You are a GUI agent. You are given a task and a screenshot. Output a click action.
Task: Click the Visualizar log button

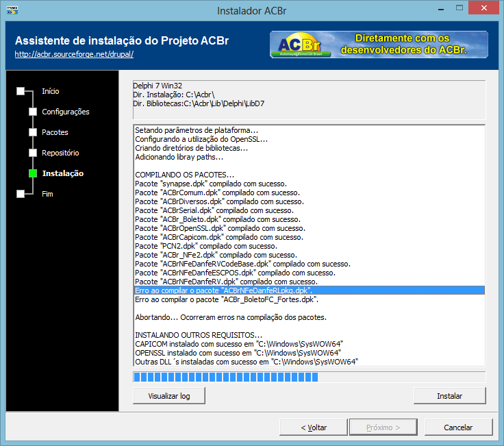(x=169, y=396)
